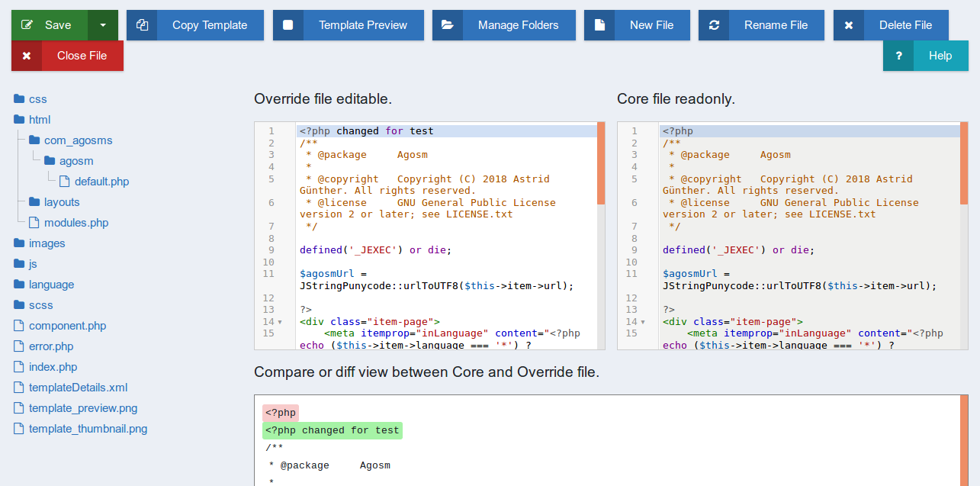The width and height of the screenshot is (980, 486).
Task: Click the red Close File button
Action: tap(67, 56)
